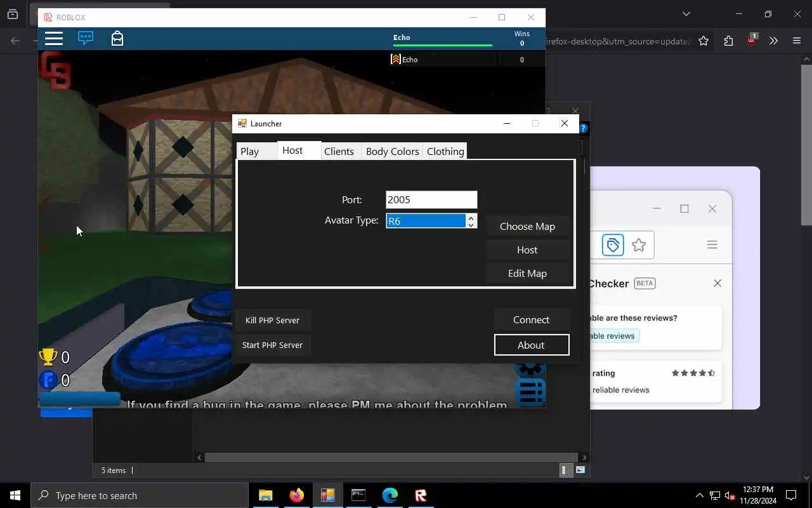The height and width of the screenshot is (508, 812).
Task: Click Start PHP Server
Action: click(x=272, y=345)
